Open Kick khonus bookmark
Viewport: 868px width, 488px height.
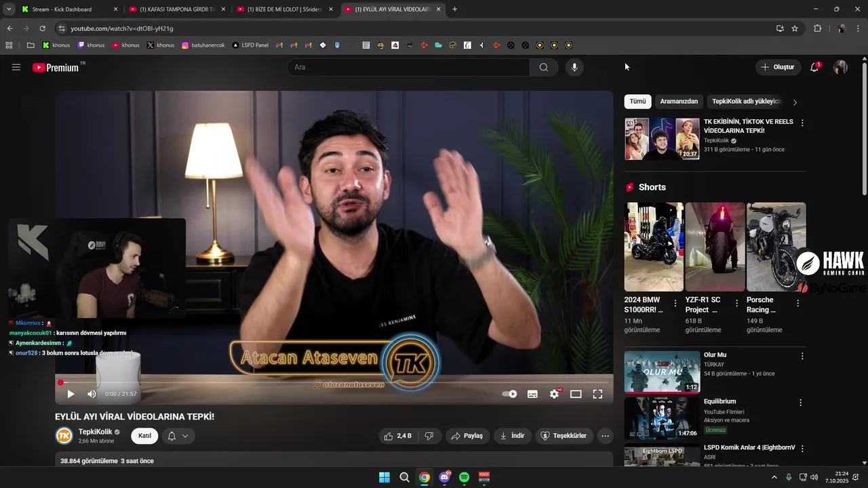[56, 45]
